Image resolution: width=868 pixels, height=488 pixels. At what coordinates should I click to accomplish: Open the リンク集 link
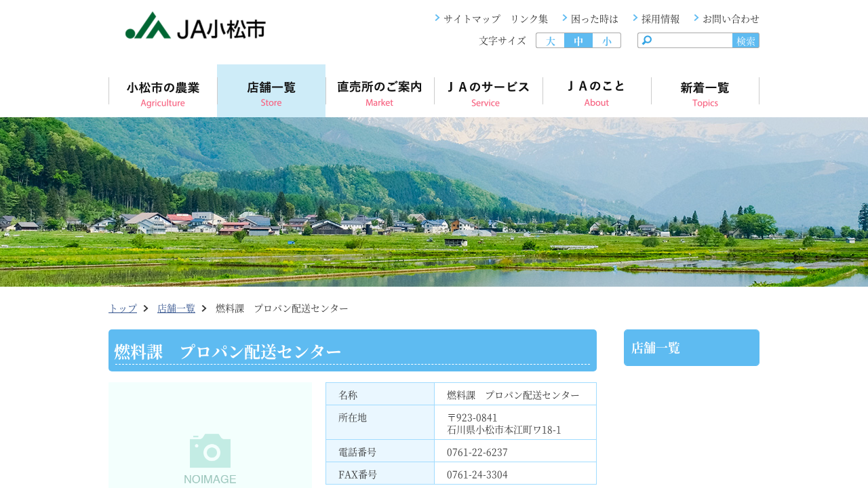click(x=529, y=19)
